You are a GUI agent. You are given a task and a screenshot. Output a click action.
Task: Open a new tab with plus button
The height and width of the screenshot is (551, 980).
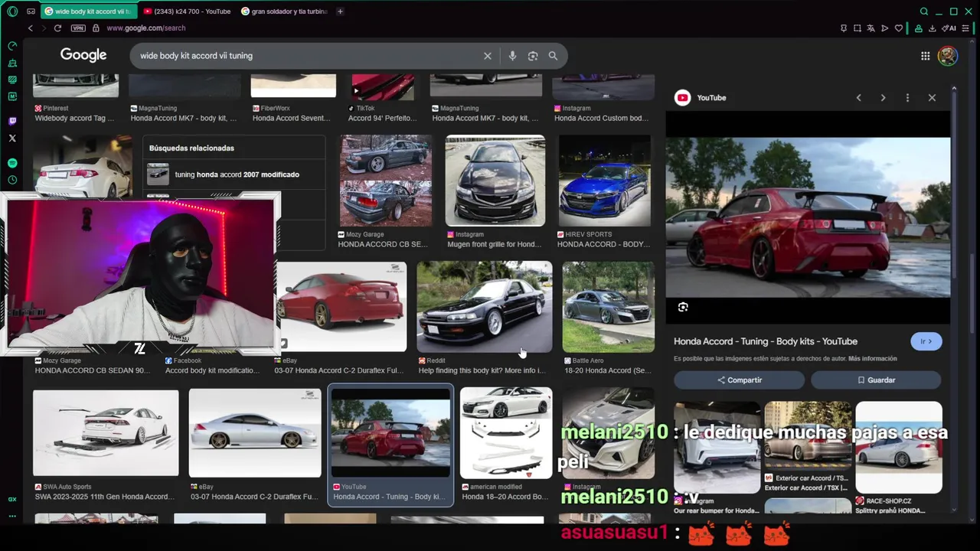click(x=340, y=11)
